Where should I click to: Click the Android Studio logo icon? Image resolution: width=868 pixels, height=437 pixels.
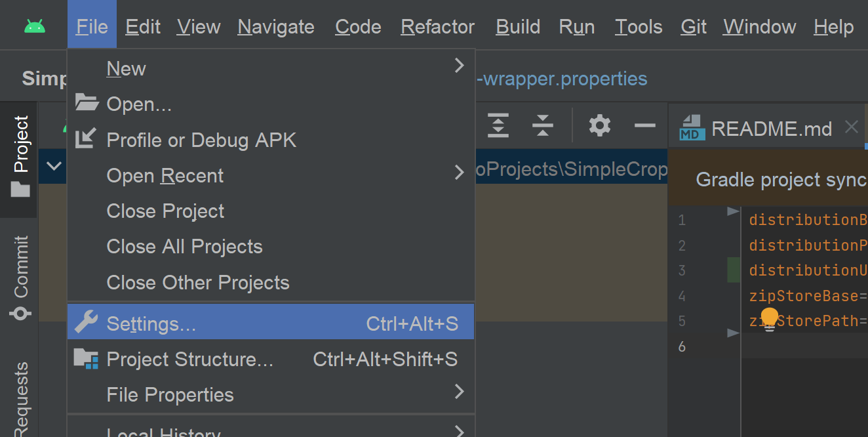pyautogui.click(x=34, y=26)
